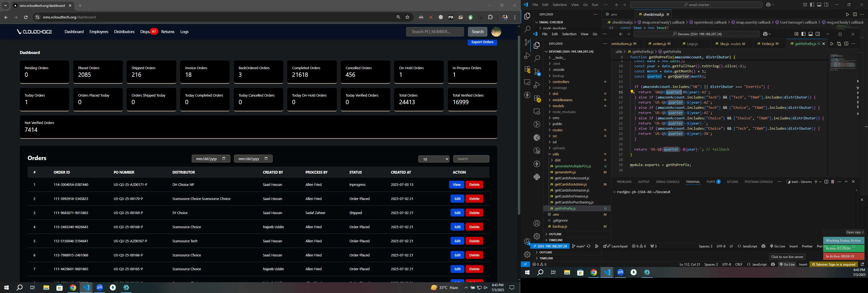Open Remote Explorer in Devoms activity bar
The width and height of the screenshot is (868, 293).
(537, 111)
